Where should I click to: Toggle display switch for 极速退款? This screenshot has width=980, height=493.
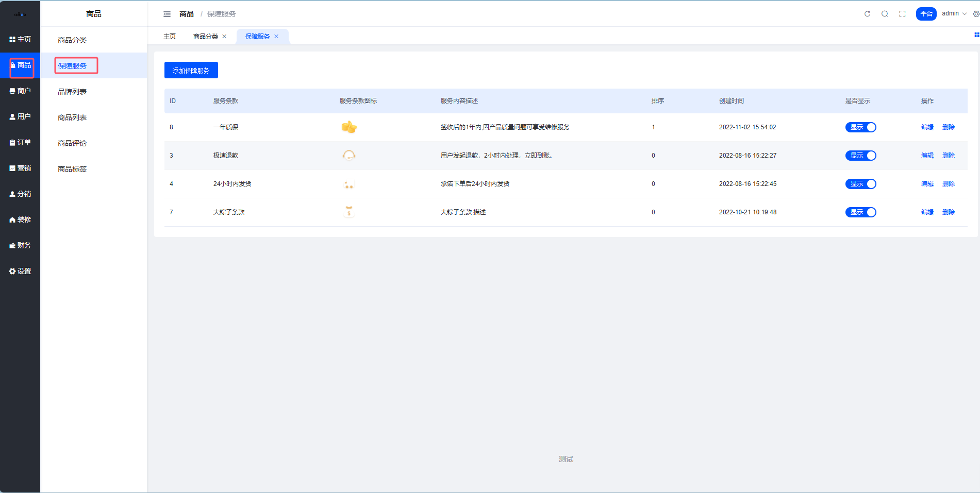[x=860, y=156]
